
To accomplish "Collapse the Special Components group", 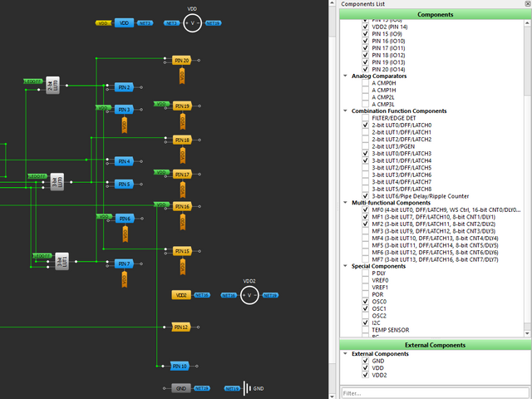I will tap(346, 266).
